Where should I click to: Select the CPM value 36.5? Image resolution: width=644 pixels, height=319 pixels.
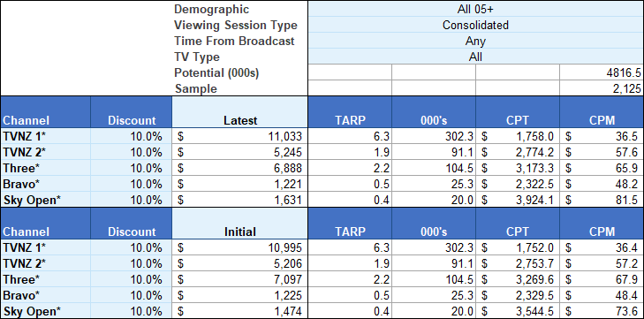coord(602,136)
